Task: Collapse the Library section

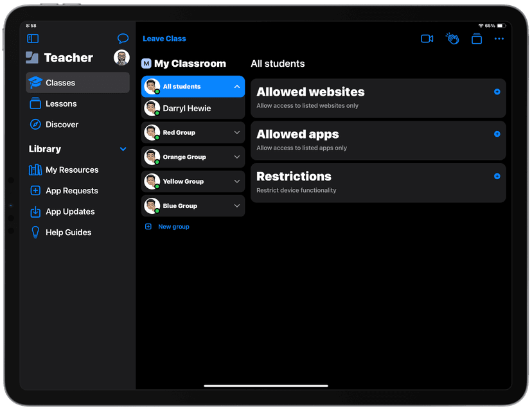Action: 122,148
